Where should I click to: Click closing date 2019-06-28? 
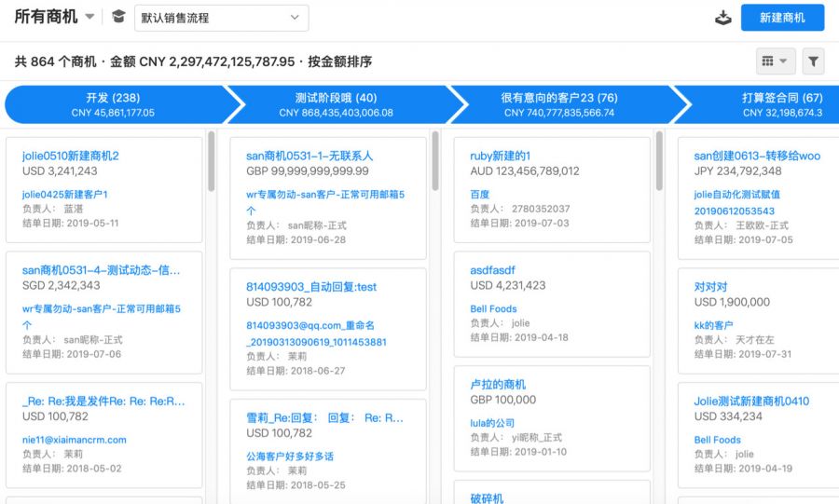click(x=319, y=239)
